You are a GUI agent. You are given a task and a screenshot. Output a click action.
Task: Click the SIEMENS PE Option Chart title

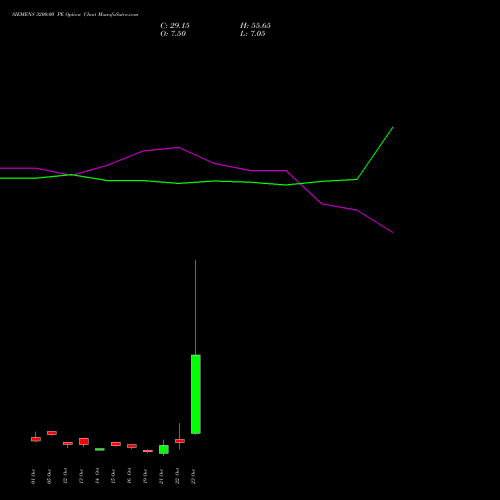tap(75, 15)
